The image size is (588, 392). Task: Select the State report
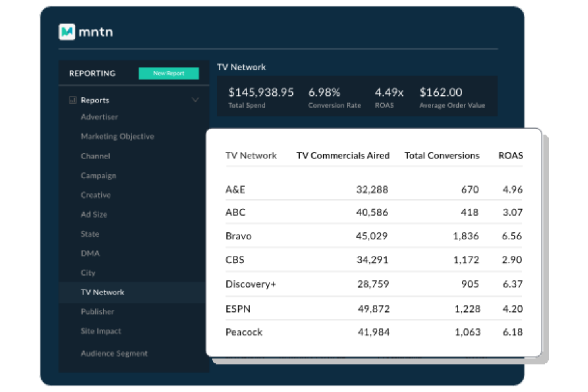coord(90,234)
